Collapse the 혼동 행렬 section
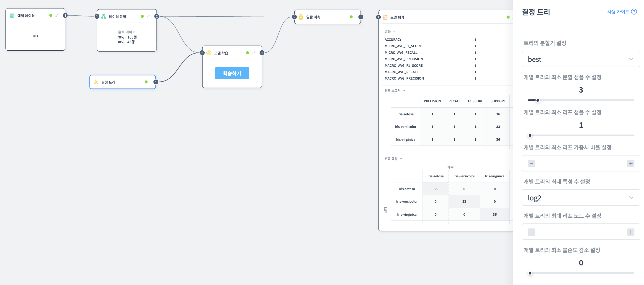Viewport: 644px width, 285px height. click(x=401, y=159)
